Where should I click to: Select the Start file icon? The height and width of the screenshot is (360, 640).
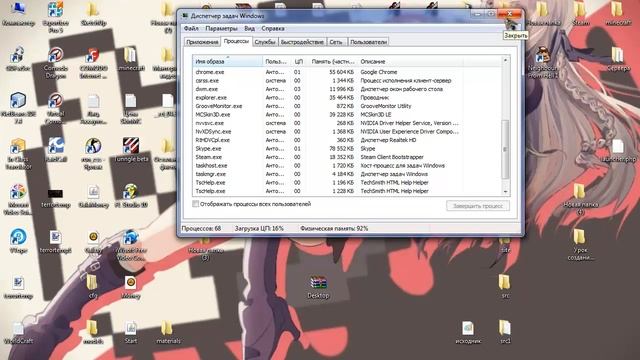click(131, 331)
